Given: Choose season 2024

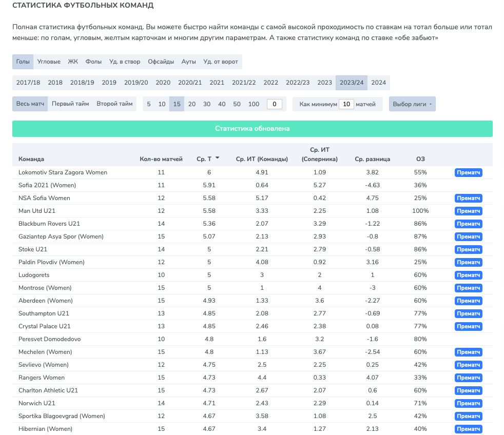Looking at the screenshot, I should [379, 83].
